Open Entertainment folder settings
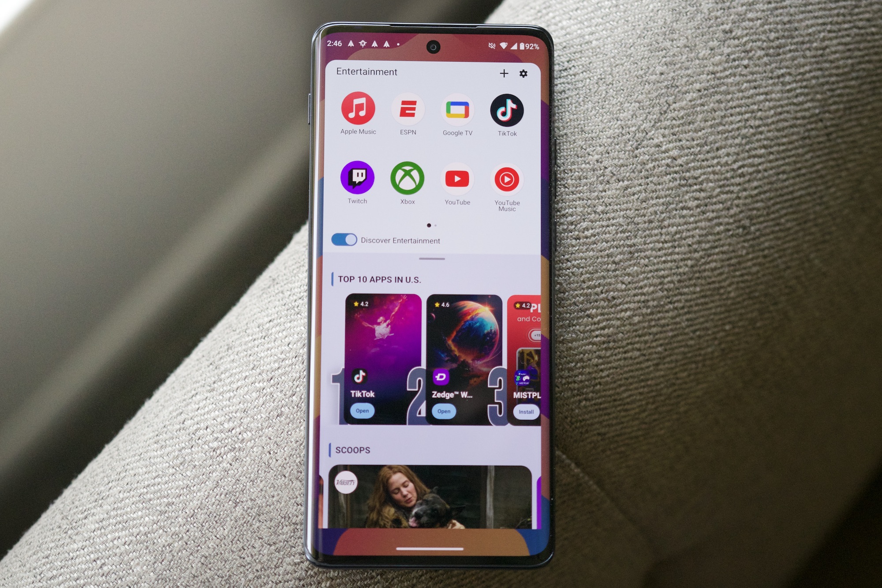The image size is (882, 588). [x=523, y=72]
